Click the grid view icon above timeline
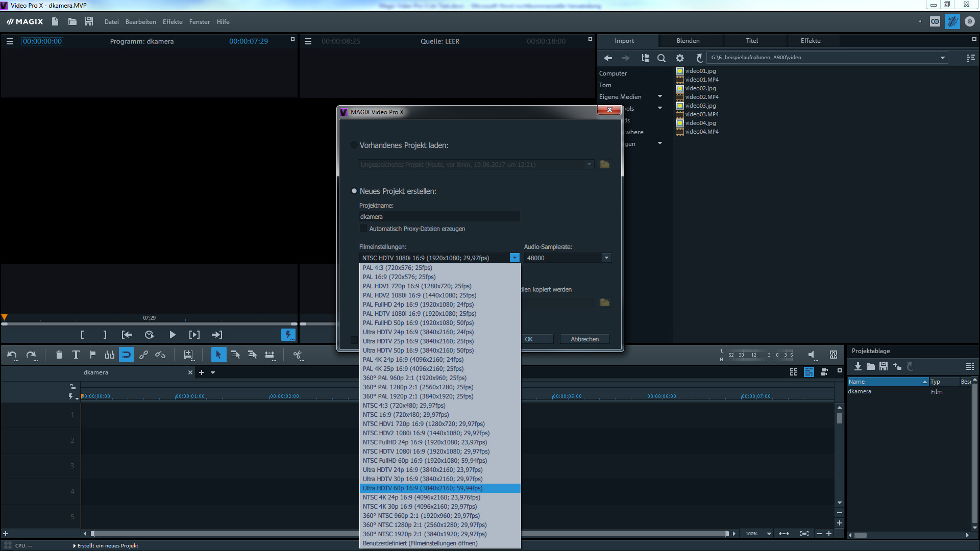This screenshot has width=980, height=551. point(794,372)
